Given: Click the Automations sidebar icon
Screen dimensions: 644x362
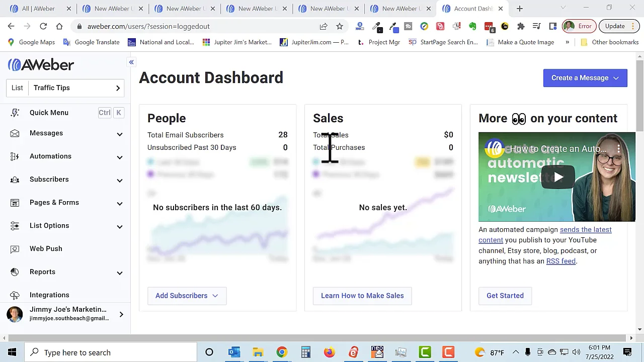Looking at the screenshot, I should pos(15,156).
